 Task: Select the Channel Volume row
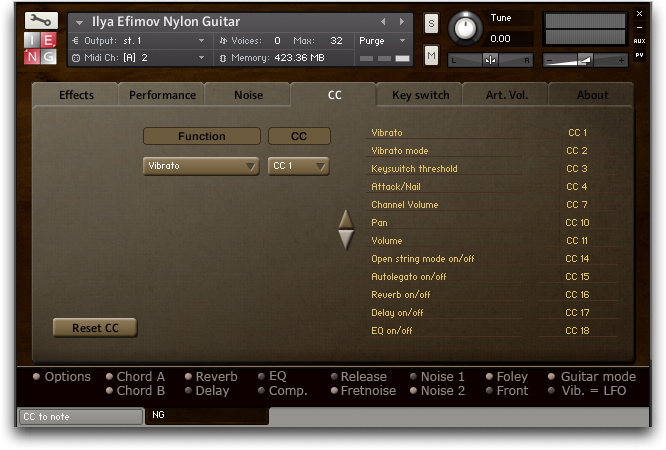click(492, 205)
